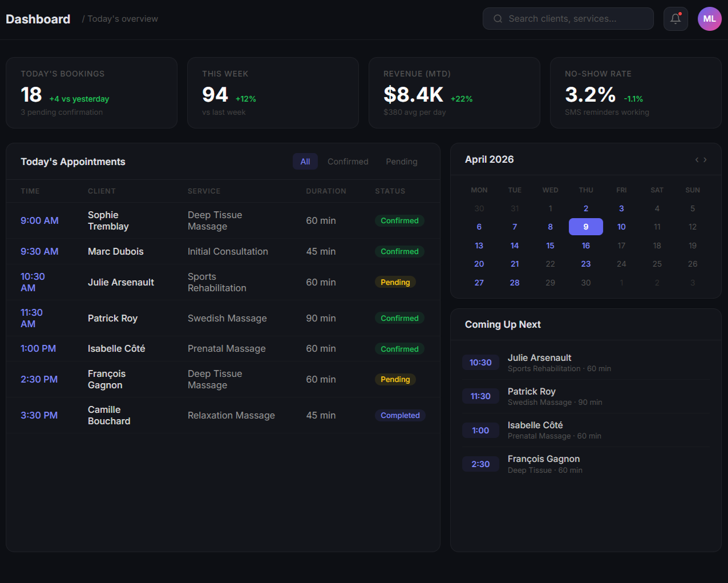Screen dimensions: 728x583
Task: Go to the previous month on the calendar
Action: point(696,160)
